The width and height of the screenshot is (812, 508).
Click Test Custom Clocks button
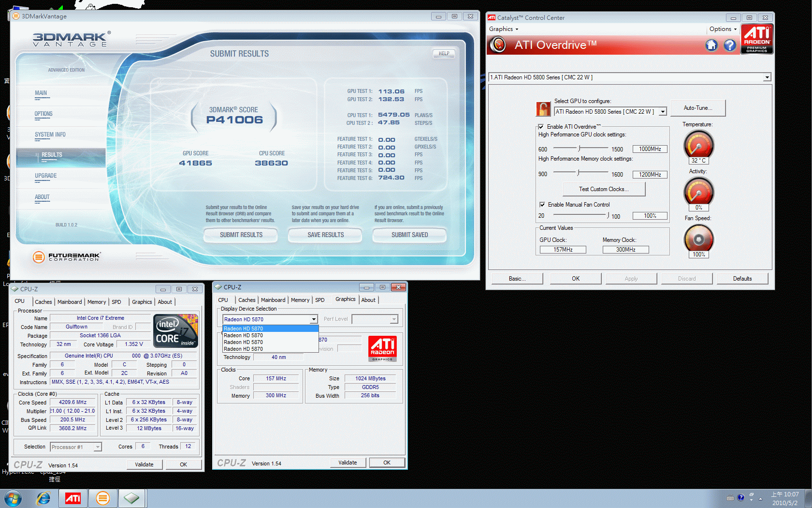click(604, 189)
